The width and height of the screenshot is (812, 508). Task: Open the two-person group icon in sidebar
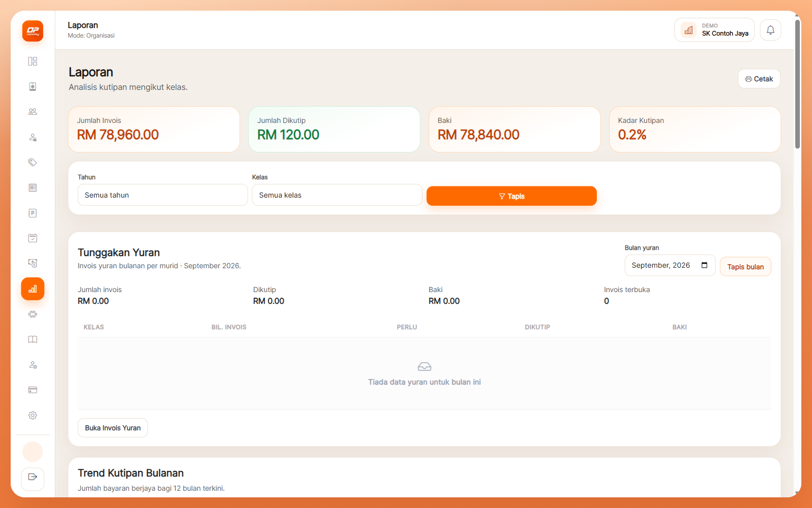(32, 112)
